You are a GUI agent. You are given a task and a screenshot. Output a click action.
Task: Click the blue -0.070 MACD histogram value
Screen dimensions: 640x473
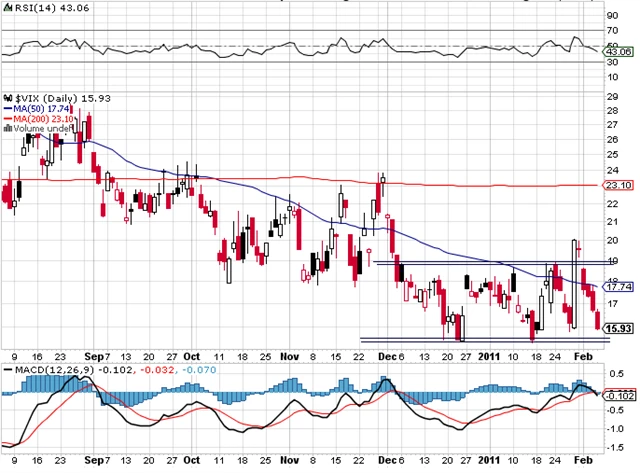(x=199, y=370)
